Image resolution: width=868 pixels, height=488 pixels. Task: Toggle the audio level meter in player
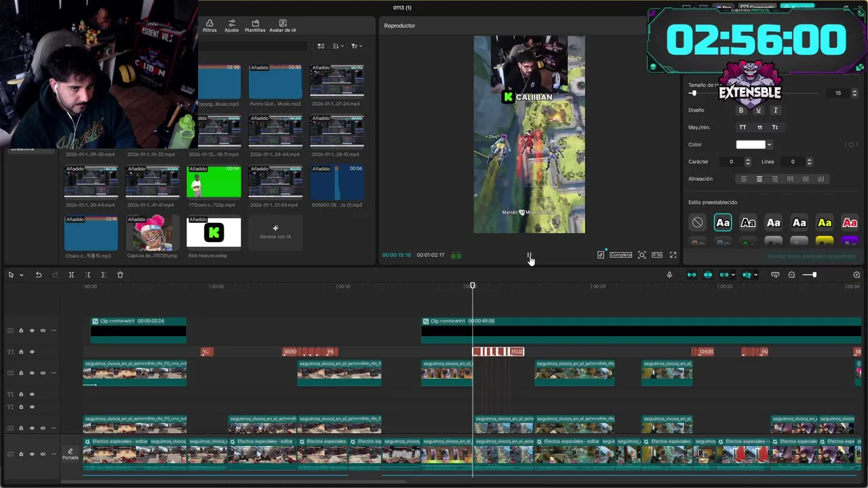pos(456,255)
